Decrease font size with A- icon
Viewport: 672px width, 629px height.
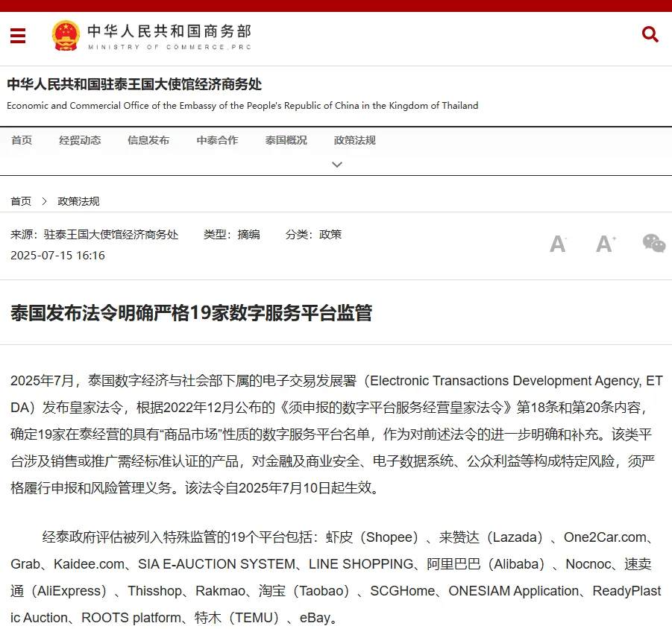[x=559, y=244]
